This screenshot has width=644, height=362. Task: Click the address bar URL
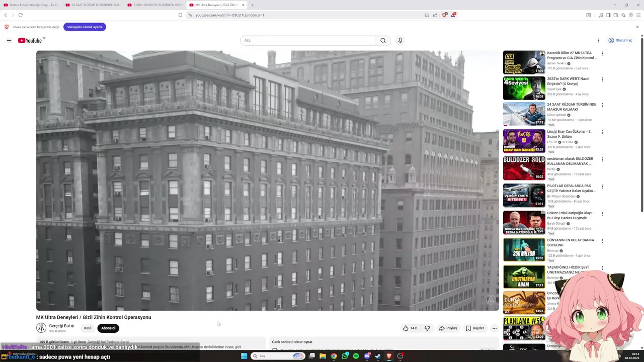[x=230, y=15]
